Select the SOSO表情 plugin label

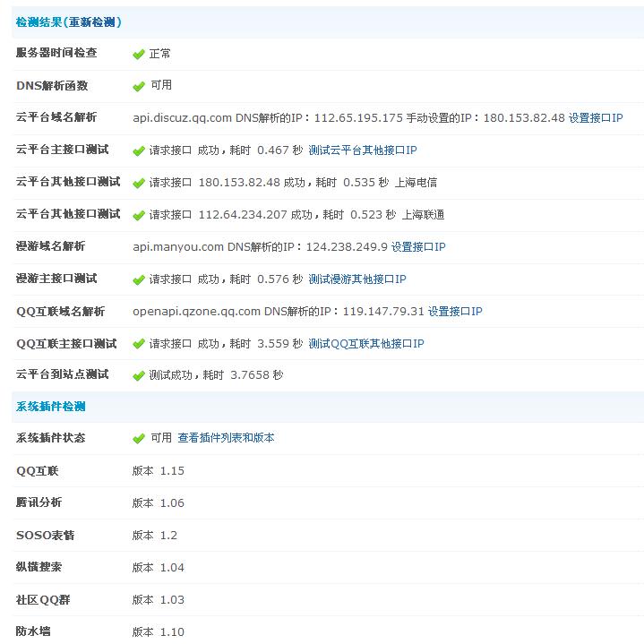tap(45, 535)
